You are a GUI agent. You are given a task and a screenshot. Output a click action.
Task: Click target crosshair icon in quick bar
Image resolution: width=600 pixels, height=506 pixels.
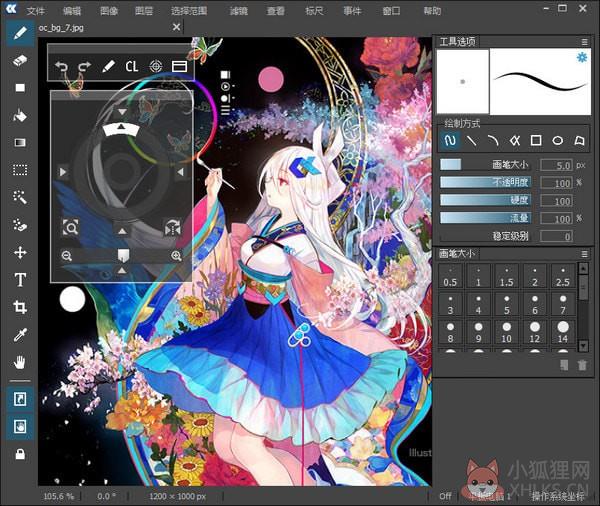pyautogui.click(x=155, y=67)
